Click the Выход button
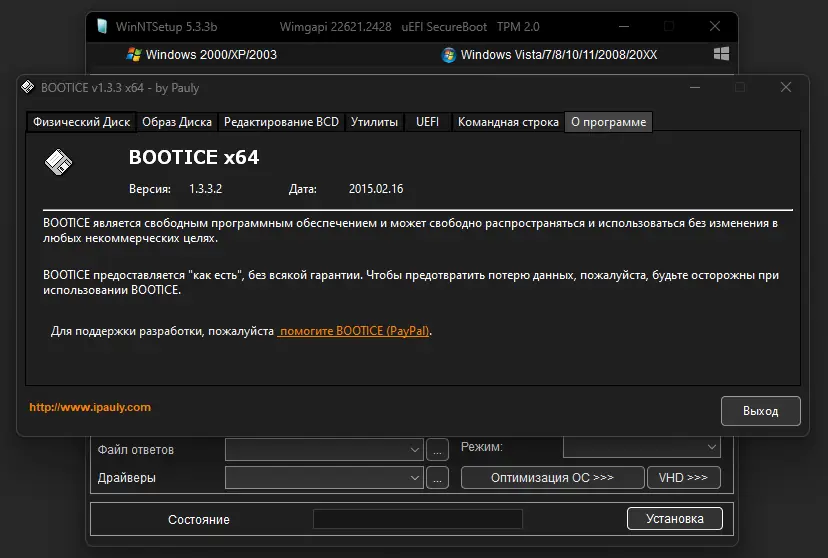 [760, 411]
